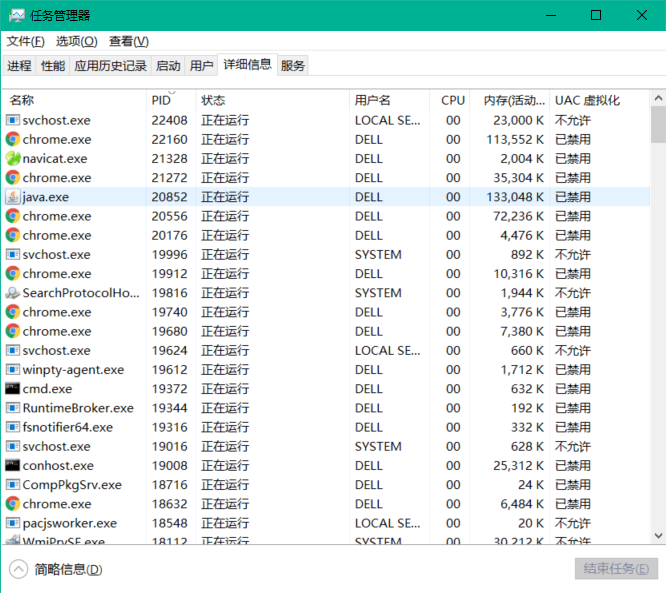
Task: Sort by the UAC 虚拟化 column header
Action: coord(599,100)
